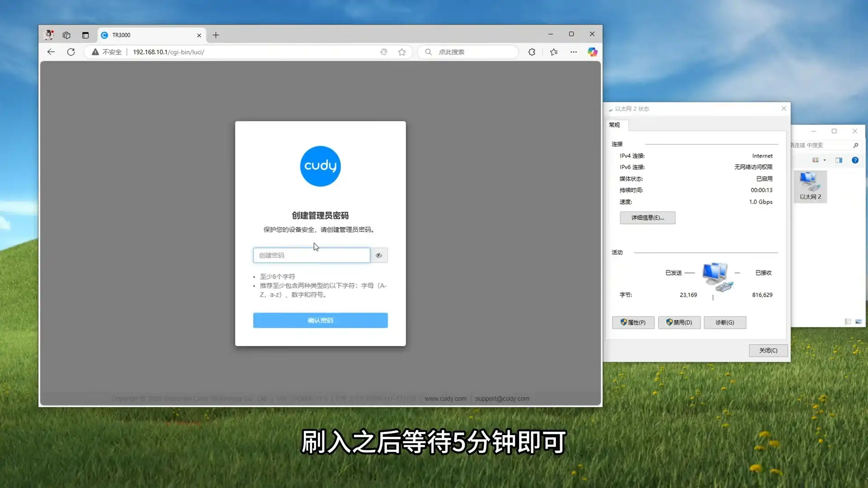Open help icon in network connections window

coord(855,160)
